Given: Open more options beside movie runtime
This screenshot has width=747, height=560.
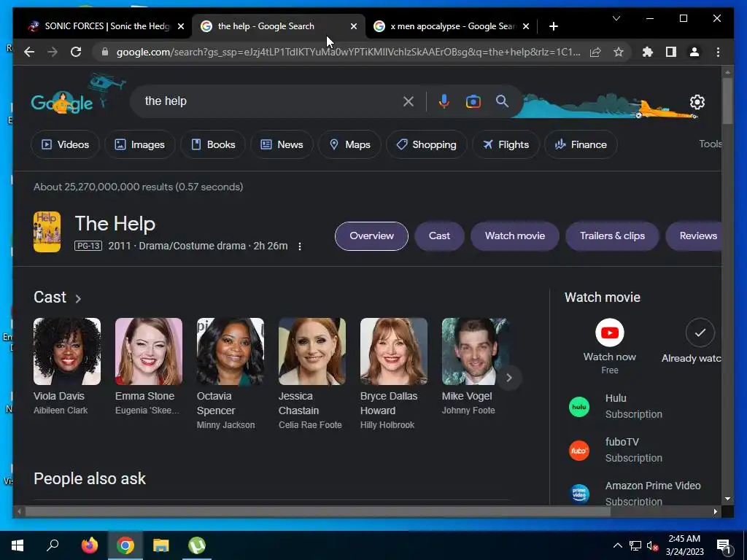Looking at the screenshot, I should click(x=300, y=246).
